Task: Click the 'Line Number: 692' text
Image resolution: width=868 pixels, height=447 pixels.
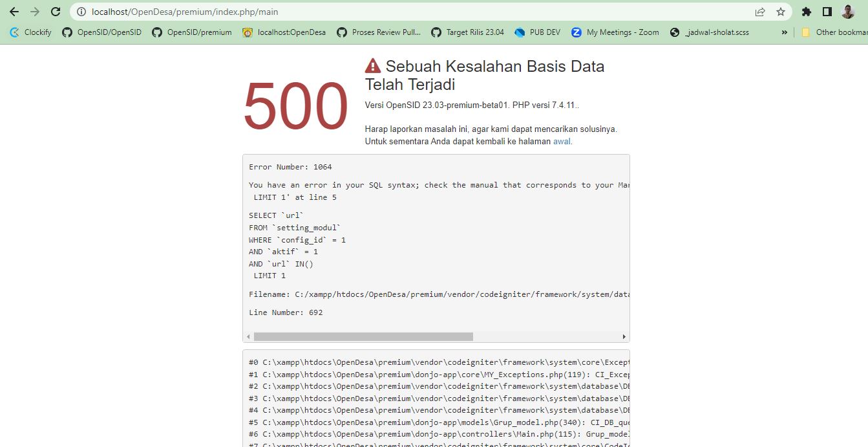Action: [x=286, y=312]
